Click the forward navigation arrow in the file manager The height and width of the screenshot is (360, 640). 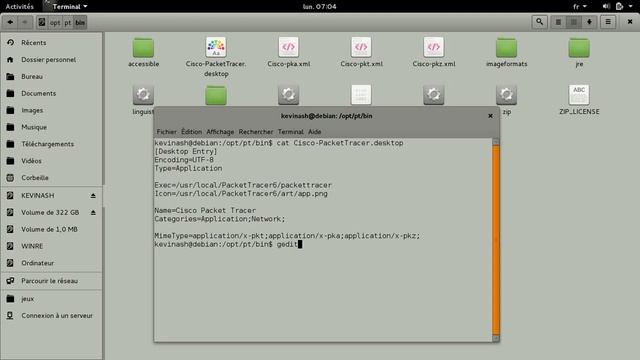click(25, 22)
